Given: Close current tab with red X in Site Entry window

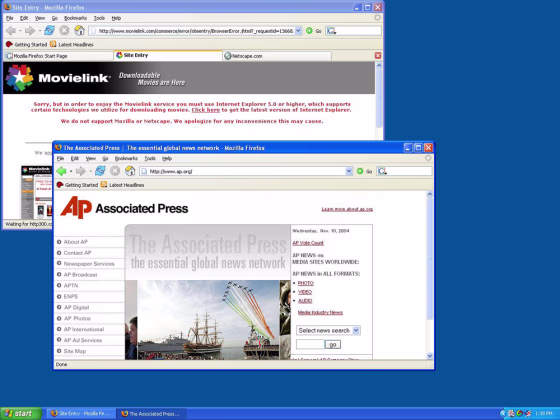Looking at the screenshot, I should [x=378, y=55].
